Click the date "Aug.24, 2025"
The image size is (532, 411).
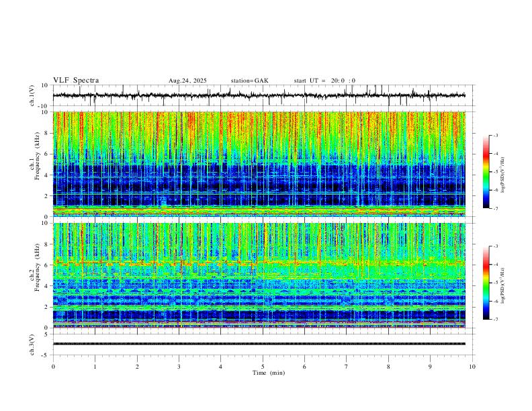[187, 81]
